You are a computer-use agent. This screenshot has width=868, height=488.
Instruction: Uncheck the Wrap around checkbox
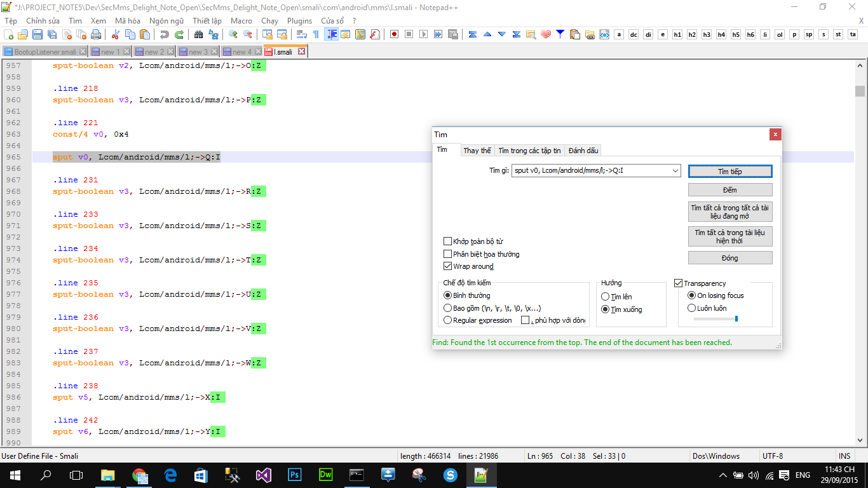(448, 266)
